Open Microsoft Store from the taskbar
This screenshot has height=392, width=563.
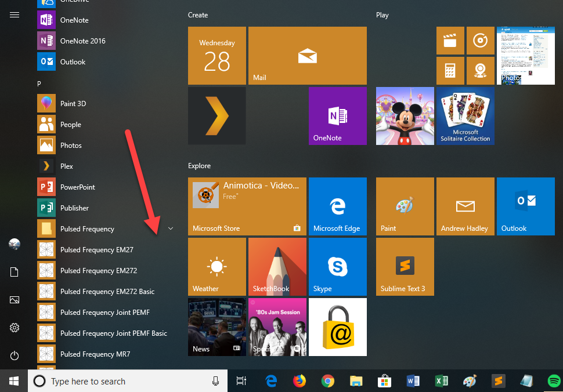coord(384,381)
